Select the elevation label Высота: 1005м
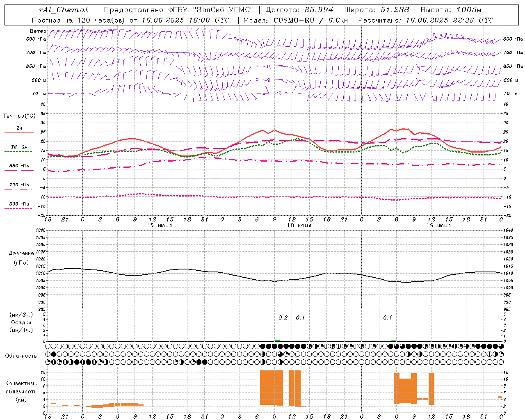 (451, 10)
